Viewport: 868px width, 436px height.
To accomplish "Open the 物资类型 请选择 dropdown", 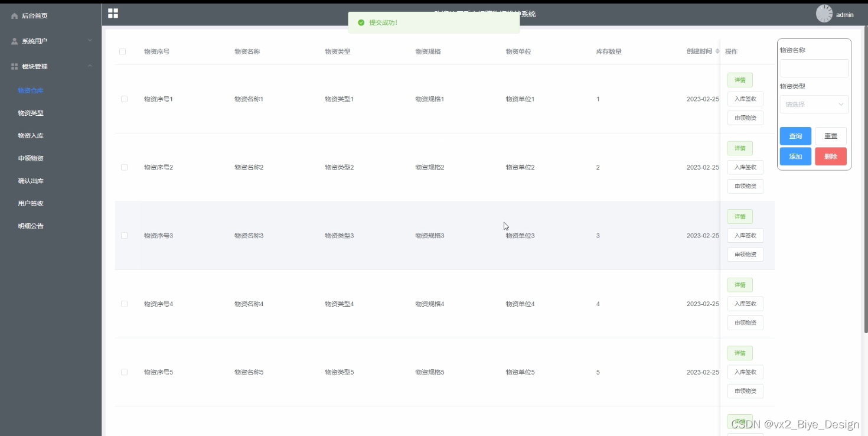I will tap(814, 105).
